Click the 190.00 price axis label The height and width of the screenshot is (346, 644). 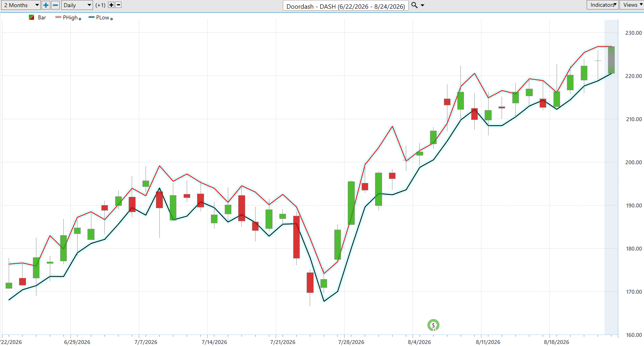click(x=634, y=205)
